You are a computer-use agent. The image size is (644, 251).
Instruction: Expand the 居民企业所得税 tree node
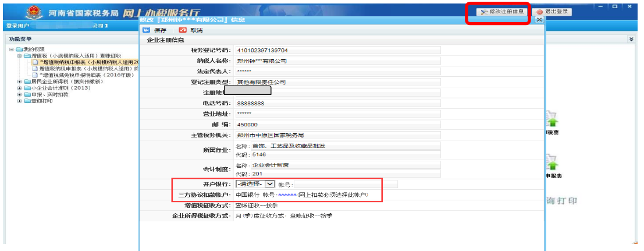(19, 82)
